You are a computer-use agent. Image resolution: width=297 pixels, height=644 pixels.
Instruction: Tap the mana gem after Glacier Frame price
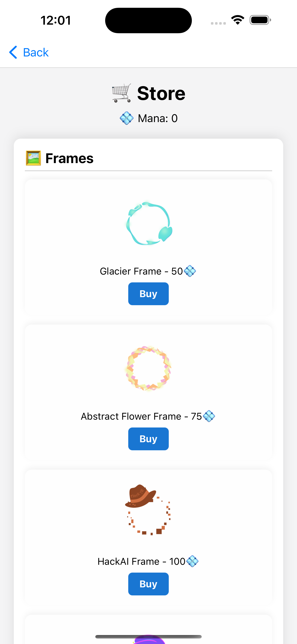(190, 271)
